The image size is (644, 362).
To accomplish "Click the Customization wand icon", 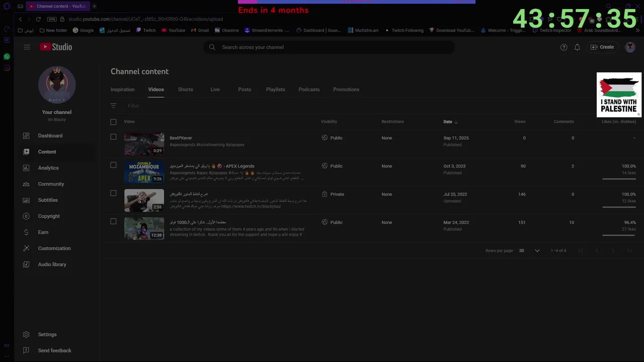I will pos(26,248).
